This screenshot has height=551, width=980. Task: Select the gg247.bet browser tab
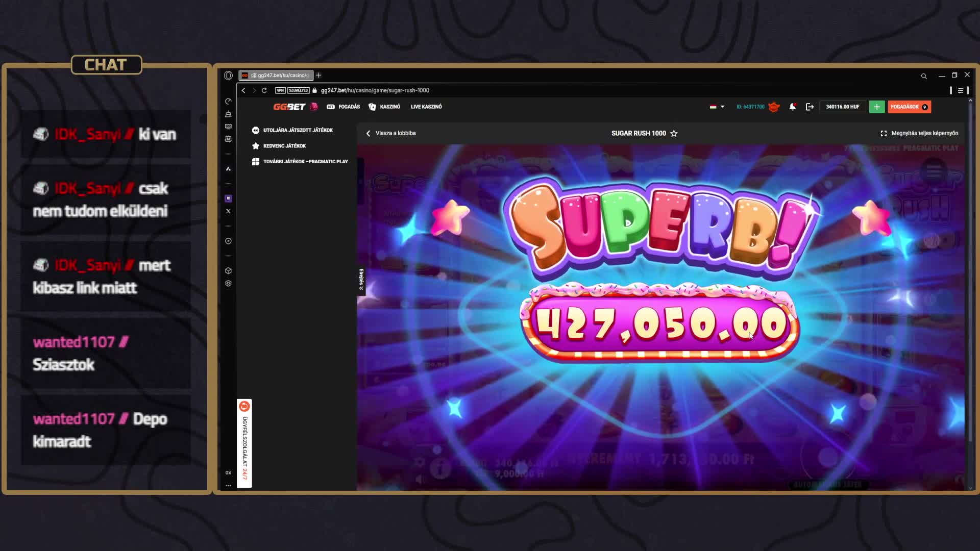coord(276,76)
